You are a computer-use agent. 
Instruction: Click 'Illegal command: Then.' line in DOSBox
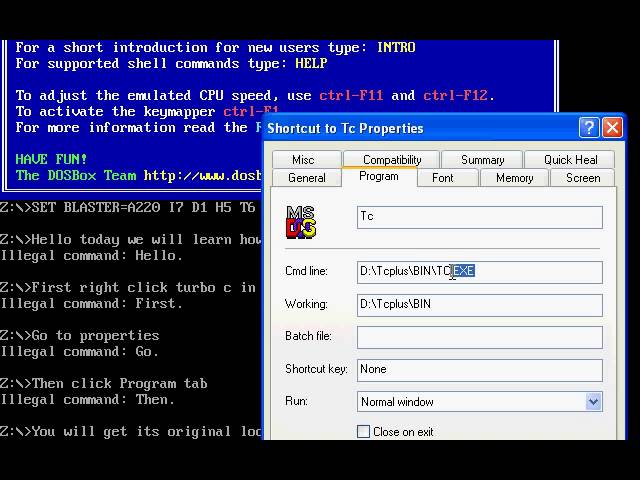click(88, 399)
